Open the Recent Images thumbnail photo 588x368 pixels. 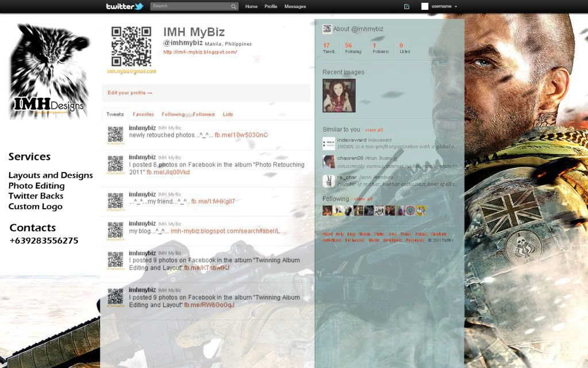[339, 95]
